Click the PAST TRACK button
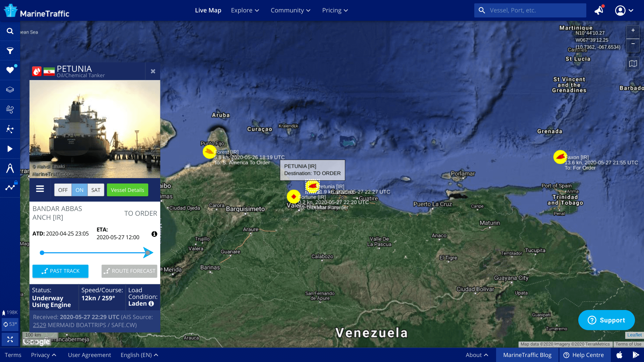This screenshot has height=362, width=644. tap(60, 271)
